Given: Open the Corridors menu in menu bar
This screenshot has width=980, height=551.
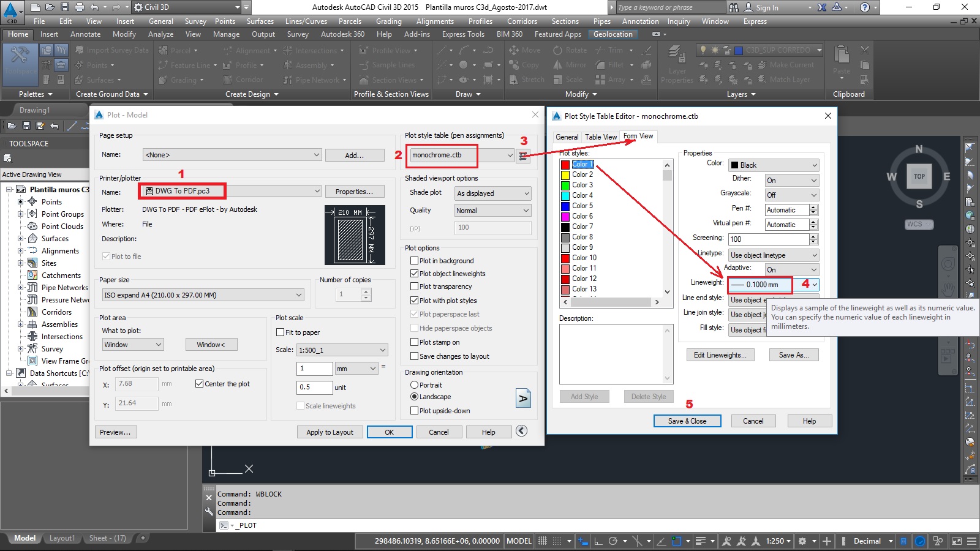Looking at the screenshot, I should 522,21.
